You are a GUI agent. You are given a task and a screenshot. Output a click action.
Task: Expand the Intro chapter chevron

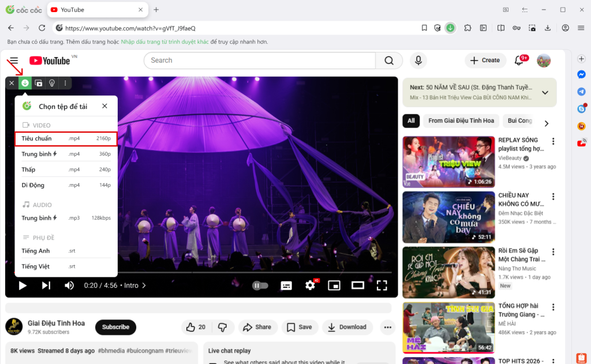click(x=144, y=286)
